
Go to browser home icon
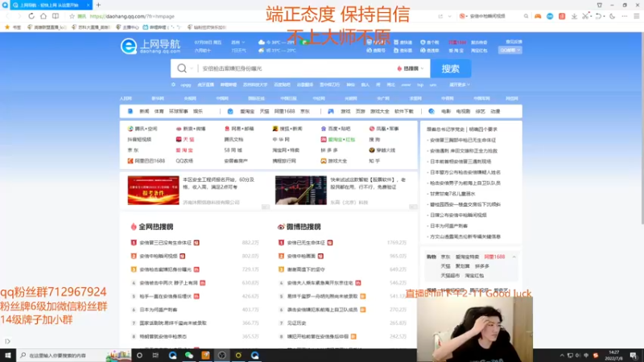coord(43,16)
